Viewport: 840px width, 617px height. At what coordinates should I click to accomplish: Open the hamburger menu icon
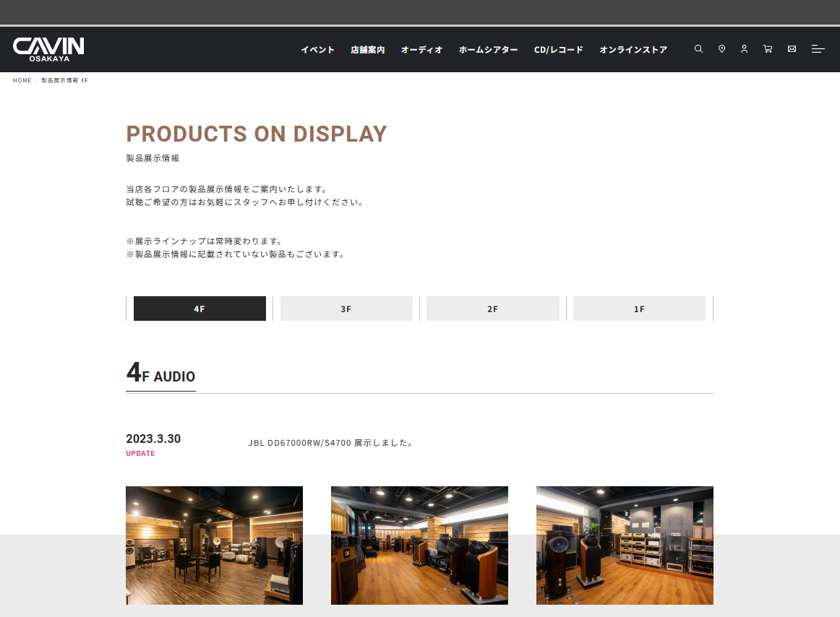[x=818, y=49]
